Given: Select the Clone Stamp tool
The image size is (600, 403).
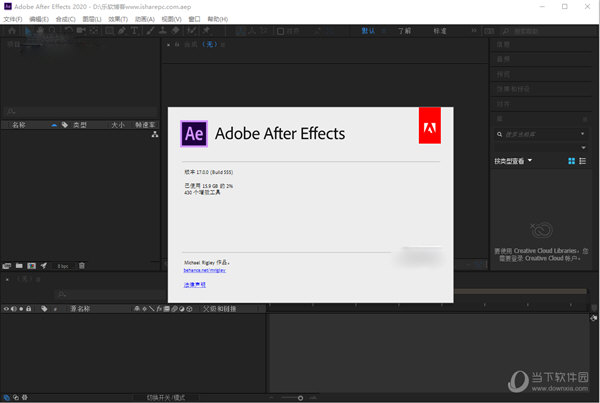Looking at the screenshot, I should pyautogui.click(x=163, y=31).
